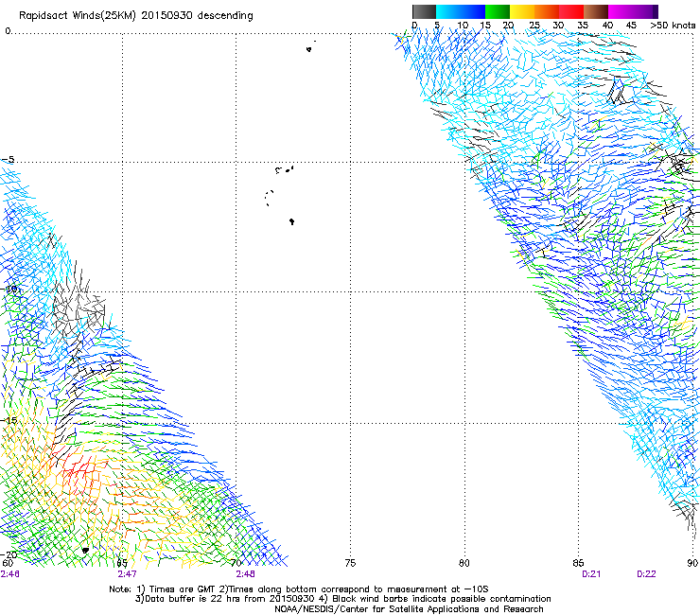Pick the orange 25-30 knots legend swatch

[x=547, y=11]
